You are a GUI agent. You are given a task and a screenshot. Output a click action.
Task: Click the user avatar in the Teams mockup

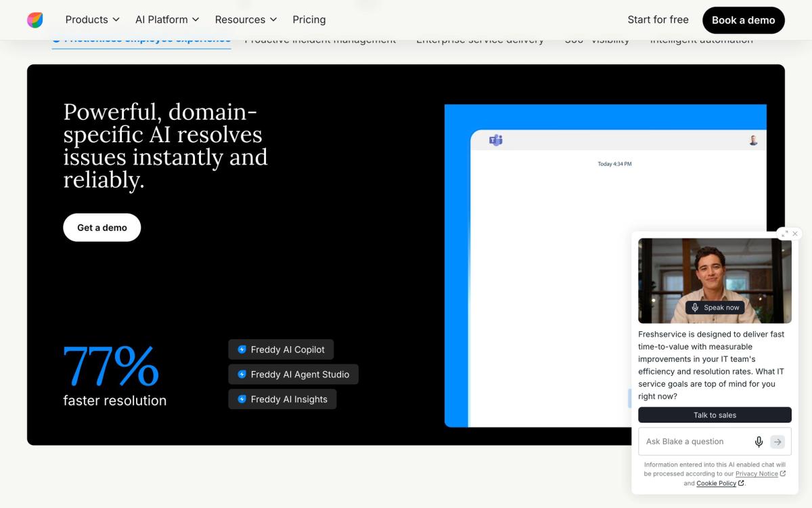click(753, 140)
